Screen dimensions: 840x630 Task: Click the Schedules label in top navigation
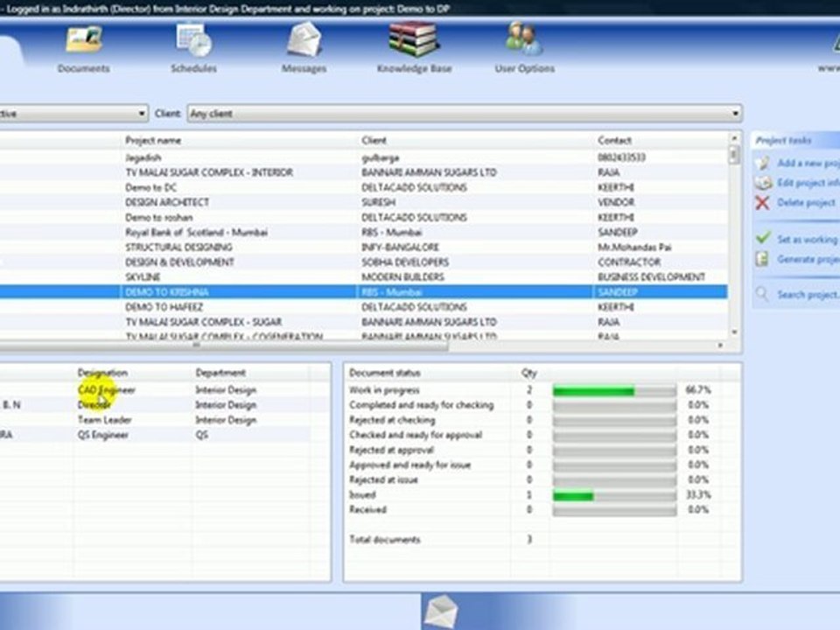click(194, 68)
